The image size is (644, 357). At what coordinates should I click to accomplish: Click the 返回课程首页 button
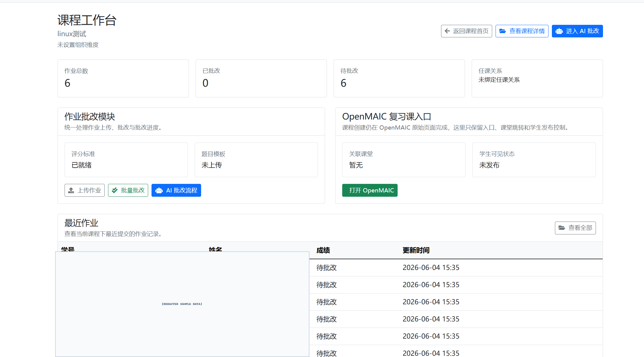tap(466, 31)
